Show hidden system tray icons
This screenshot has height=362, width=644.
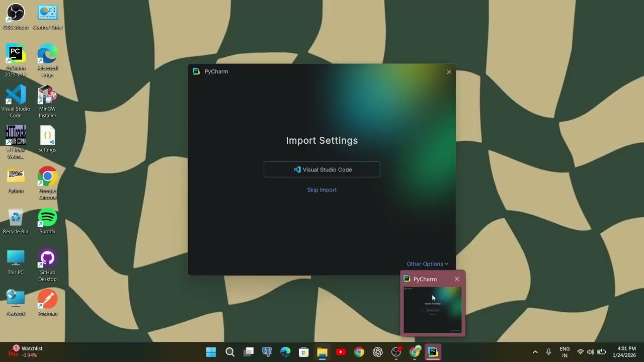(535, 352)
